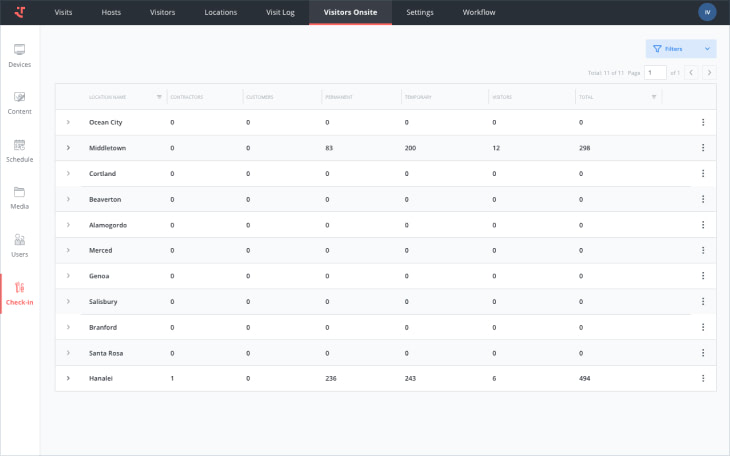Click the user avatar in top right

tap(707, 12)
